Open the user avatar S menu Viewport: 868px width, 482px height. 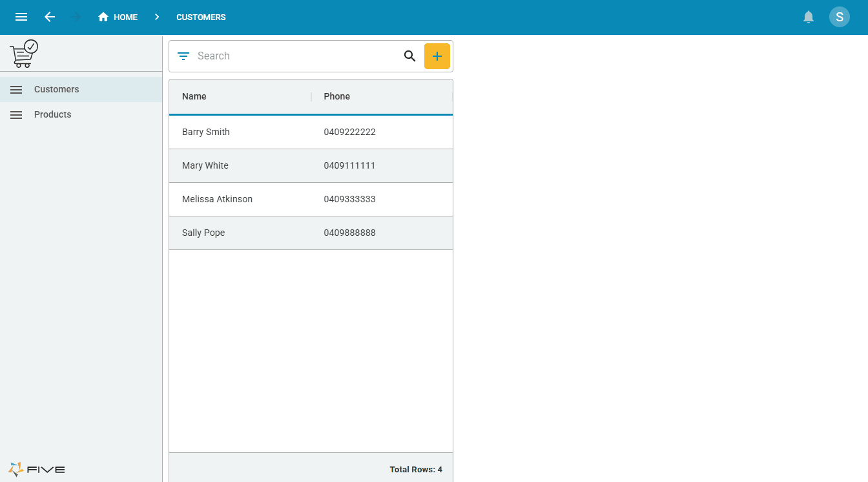(x=839, y=17)
